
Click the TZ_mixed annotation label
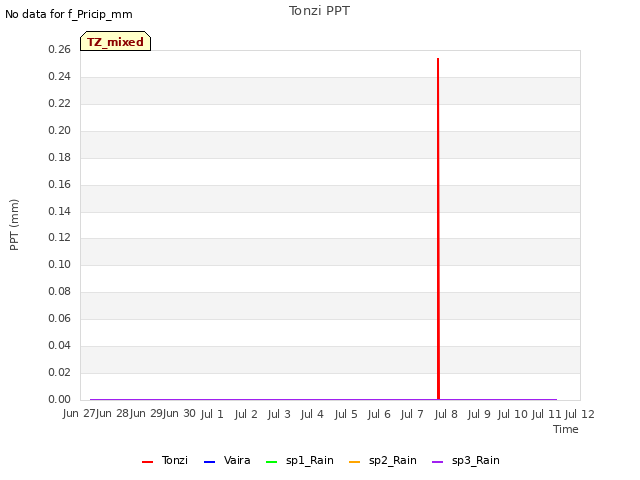(x=116, y=41)
